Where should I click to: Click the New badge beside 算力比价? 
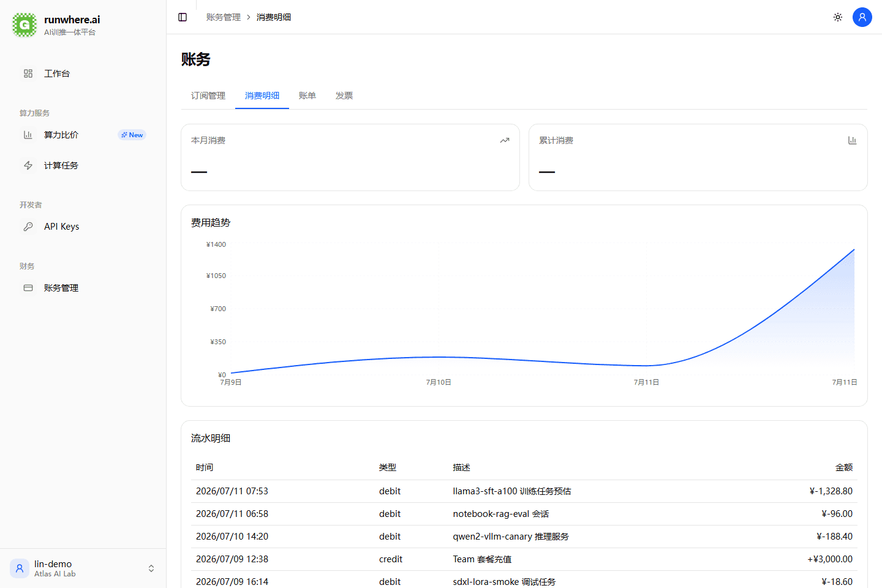(132, 135)
